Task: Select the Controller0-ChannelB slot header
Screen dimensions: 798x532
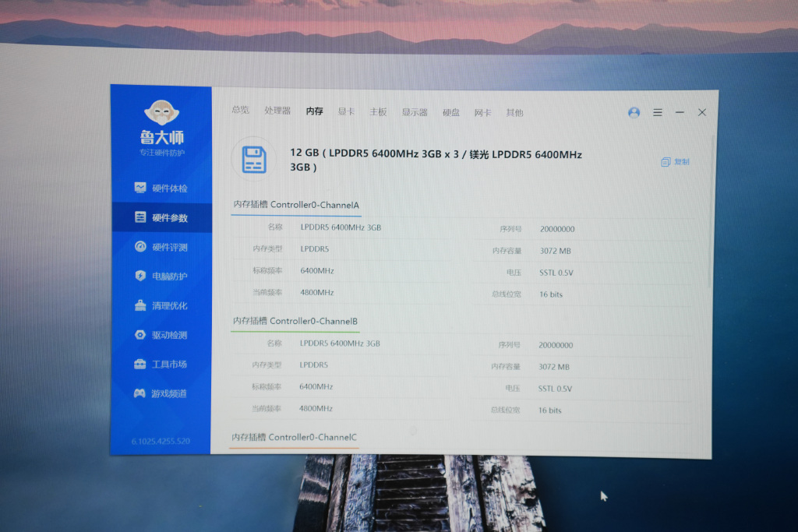Action: (295, 321)
